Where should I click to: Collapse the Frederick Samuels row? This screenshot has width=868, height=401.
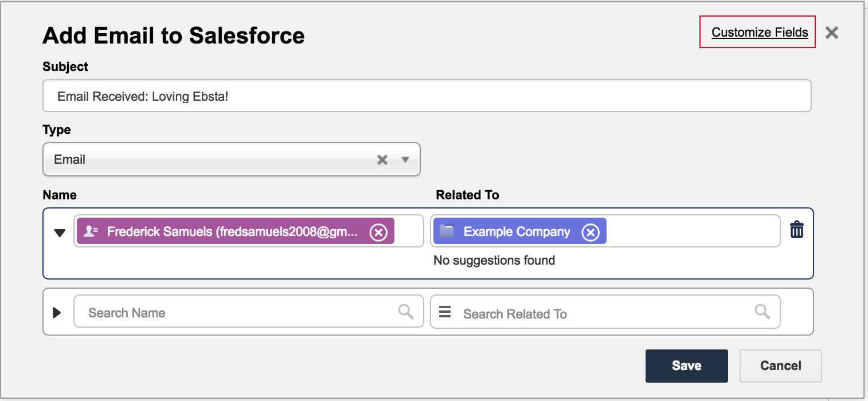click(60, 233)
